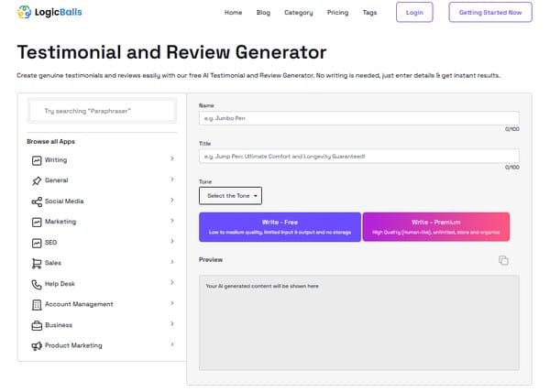Go to Home in navigation

[233, 13]
